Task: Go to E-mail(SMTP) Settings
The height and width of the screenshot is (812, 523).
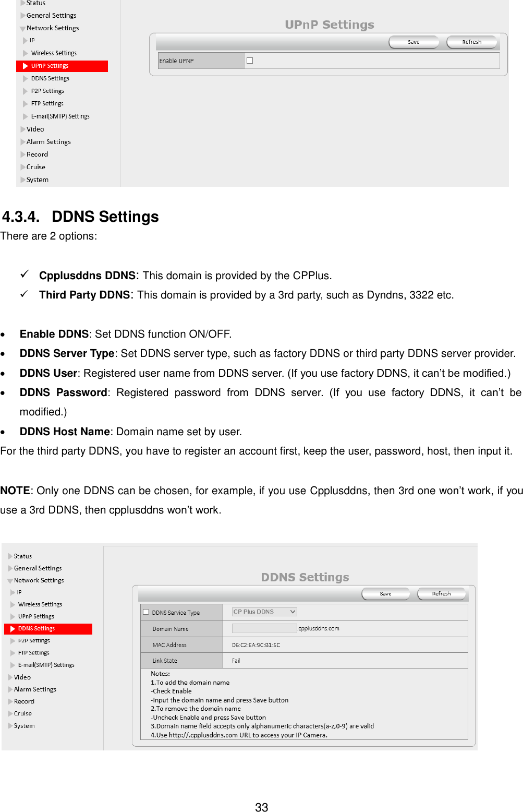Action: coord(60,116)
